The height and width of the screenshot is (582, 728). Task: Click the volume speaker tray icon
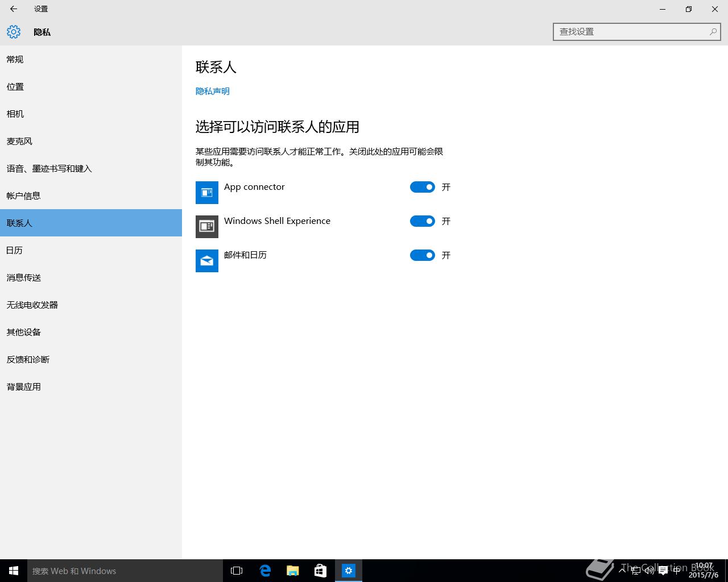click(649, 571)
